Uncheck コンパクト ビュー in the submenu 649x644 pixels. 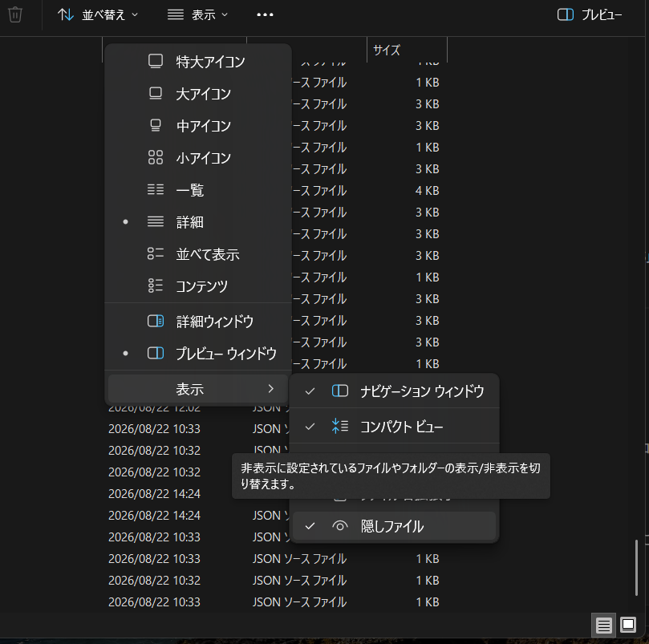click(394, 427)
